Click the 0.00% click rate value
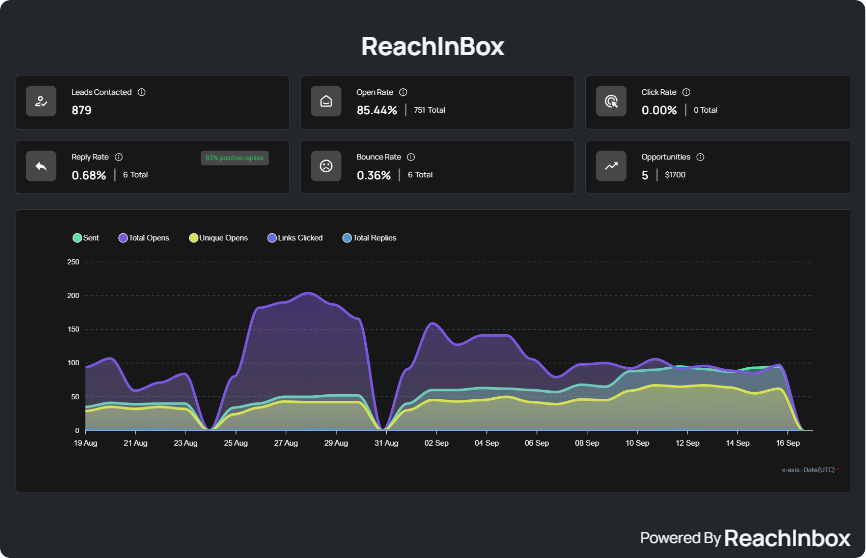Screen dimensions: 866x558 pos(659,110)
